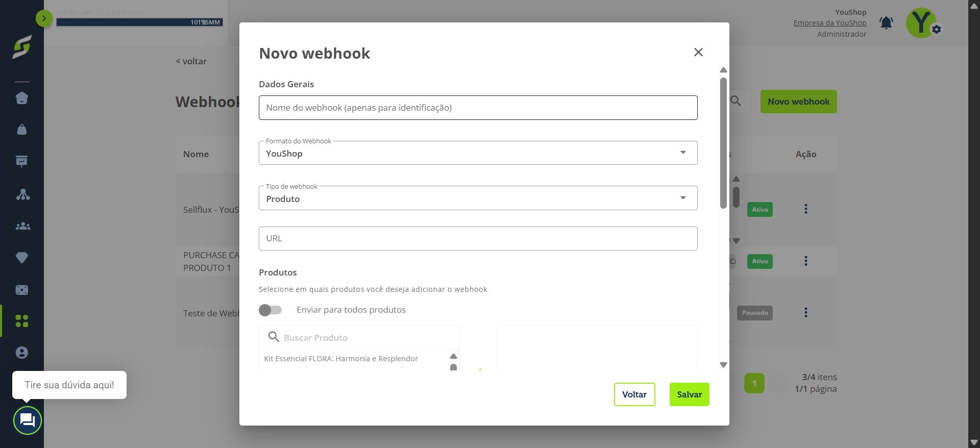Image resolution: width=980 pixels, height=448 pixels.
Task: Open the Formato do Webhook dropdown
Action: click(478, 153)
